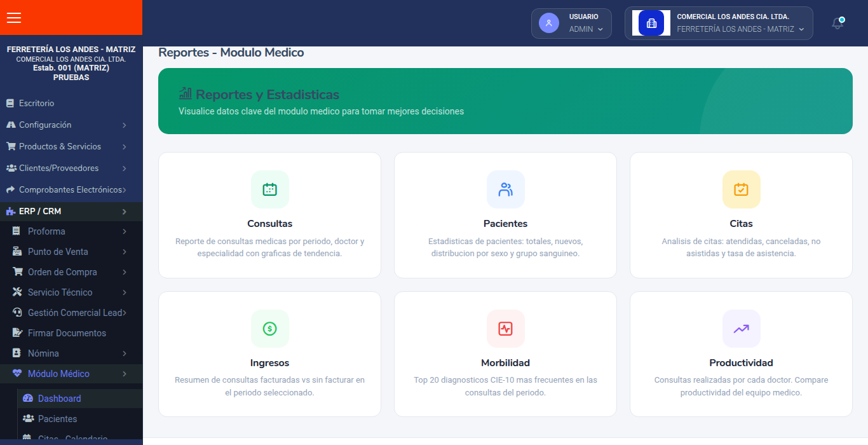Open the USUARIO ADMIN dropdown

coord(571,24)
